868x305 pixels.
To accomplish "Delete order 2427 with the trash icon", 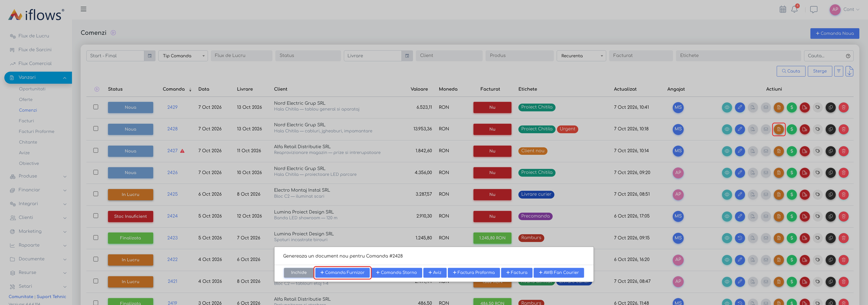I will pos(844,151).
